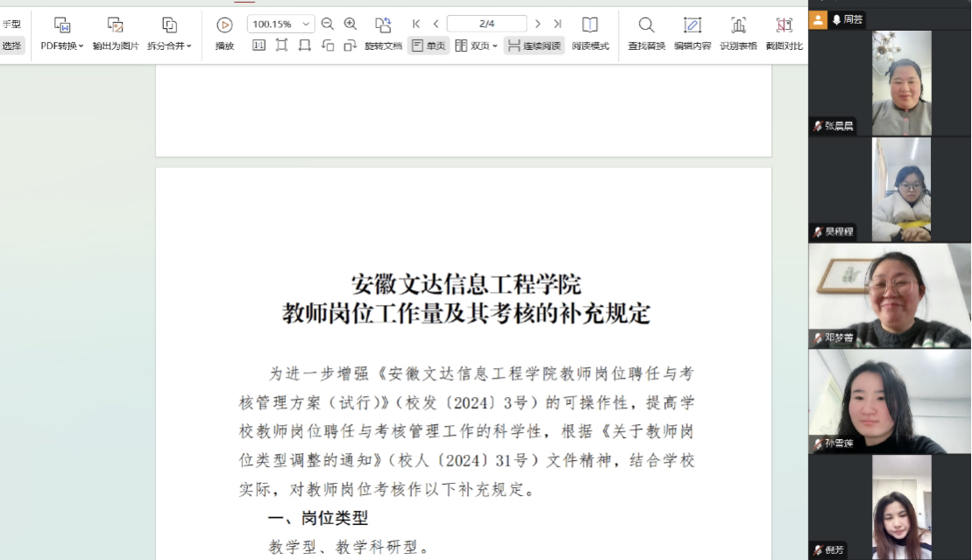Open the 拆分合并 split and merge menu
The height and width of the screenshot is (560, 972).
[x=169, y=34]
